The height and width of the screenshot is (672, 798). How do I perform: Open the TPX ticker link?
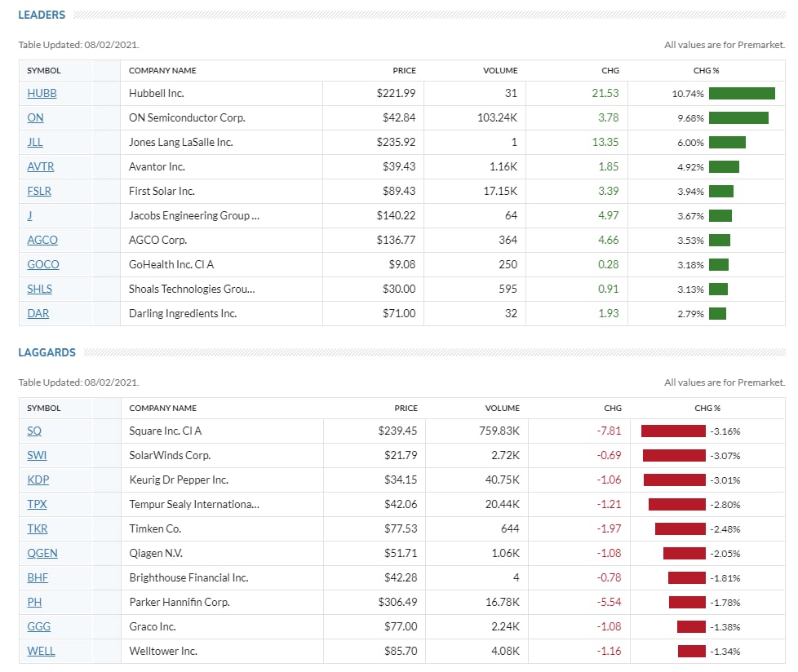tap(37, 504)
